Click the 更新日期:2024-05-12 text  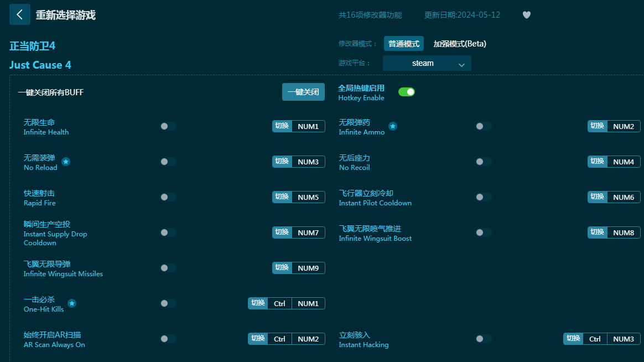(462, 15)
